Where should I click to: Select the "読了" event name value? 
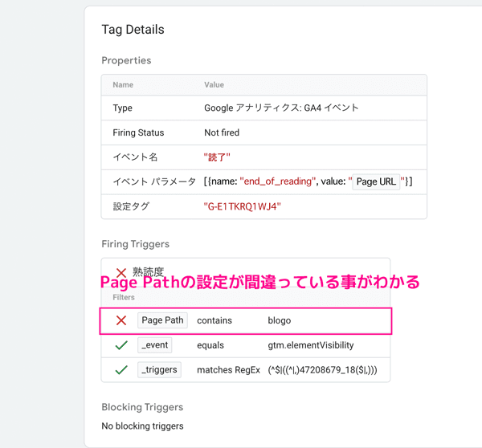tap(217, 157)
